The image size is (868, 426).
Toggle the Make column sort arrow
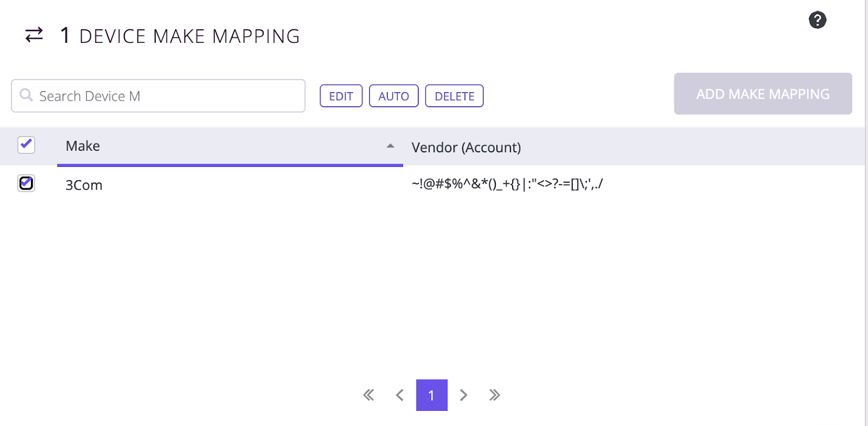click(390, 146)
